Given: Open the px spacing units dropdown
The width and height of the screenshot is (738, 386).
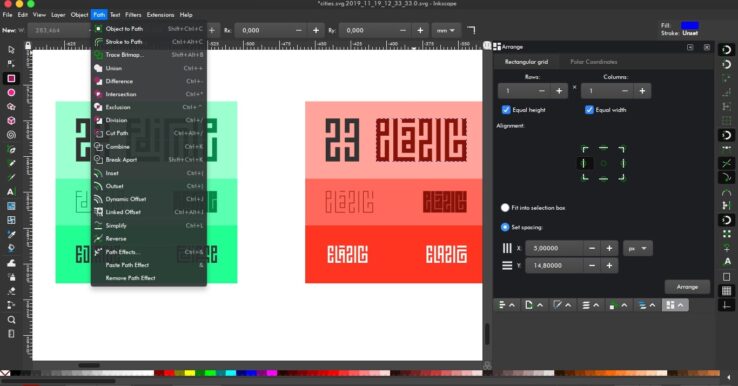Looking at the screenshot, I should tap(638, 248).
